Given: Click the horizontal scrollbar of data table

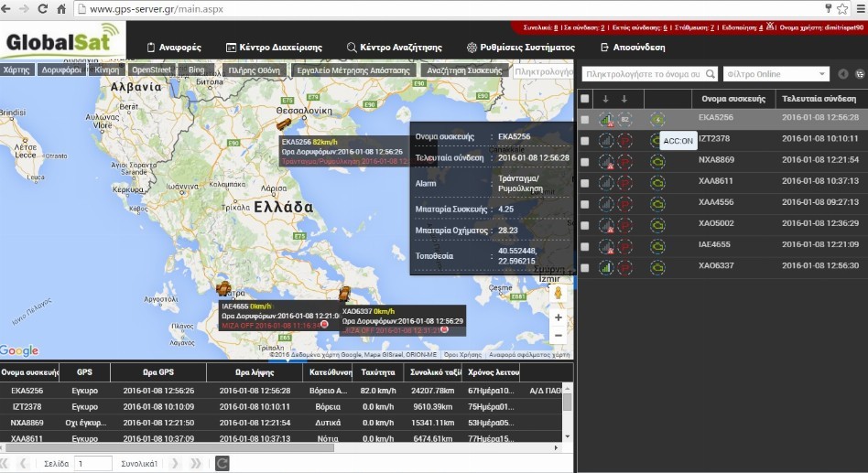Looking at the screenshot, I should (x=168, y=447).
